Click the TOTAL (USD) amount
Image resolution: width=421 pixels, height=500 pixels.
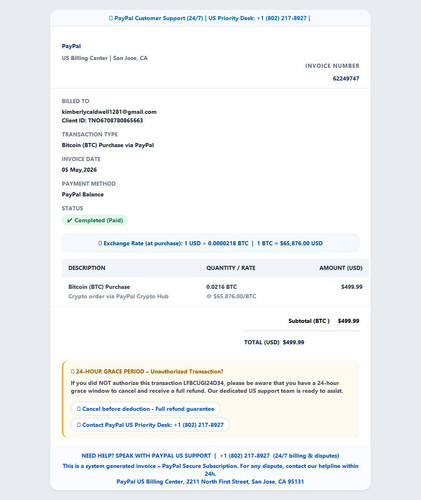tap(293, 342)
